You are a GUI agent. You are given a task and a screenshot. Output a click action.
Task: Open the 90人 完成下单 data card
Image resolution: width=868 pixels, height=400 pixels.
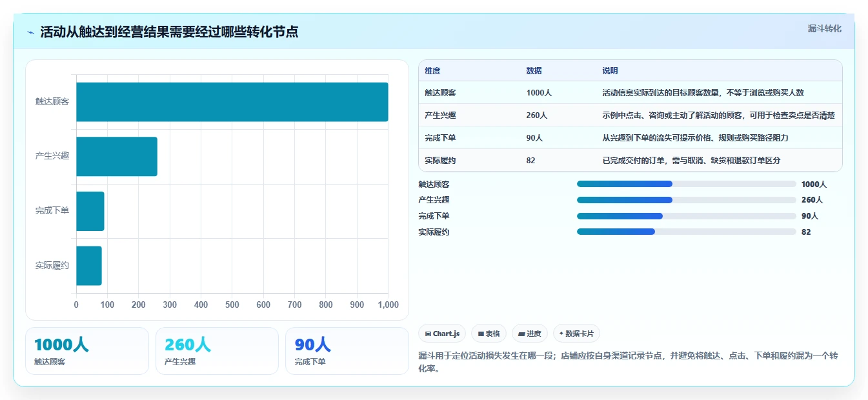pyautogui.click(x=347, y=351)
